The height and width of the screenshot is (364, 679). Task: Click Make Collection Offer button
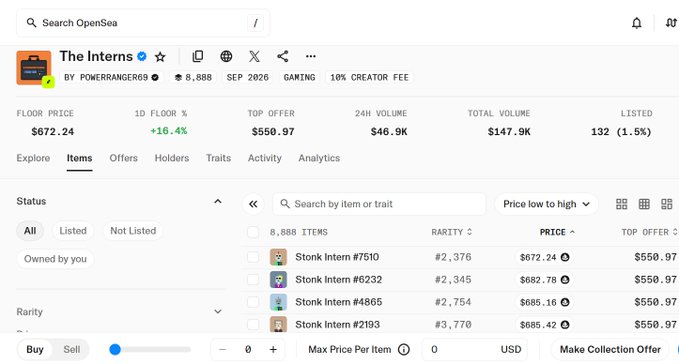tap(610, 349)
